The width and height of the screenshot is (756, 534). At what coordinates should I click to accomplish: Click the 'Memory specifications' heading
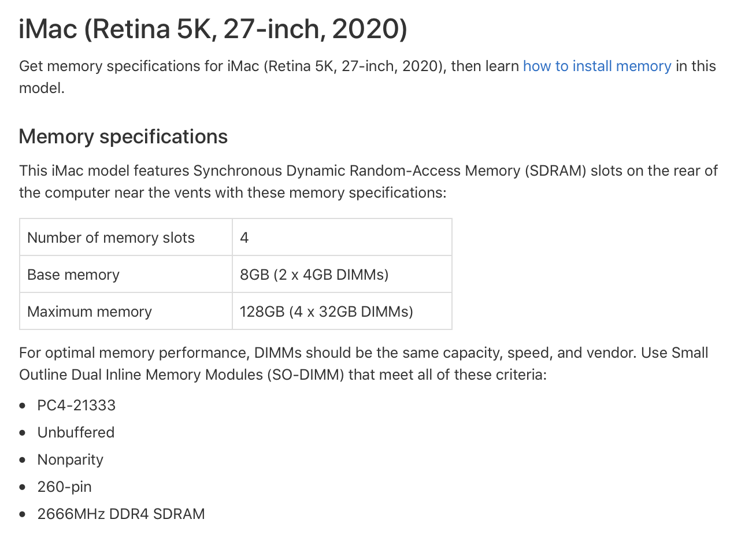pos(123,137)
